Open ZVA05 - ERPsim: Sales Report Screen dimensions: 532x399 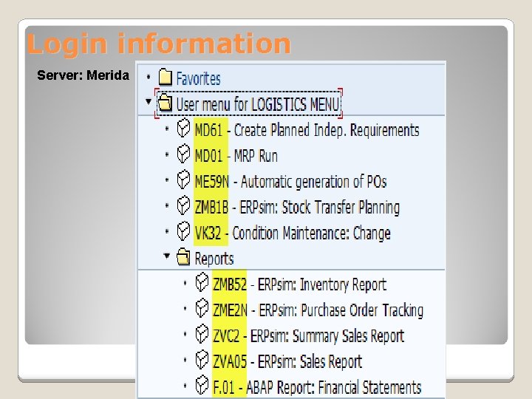[x=287, y=361]
